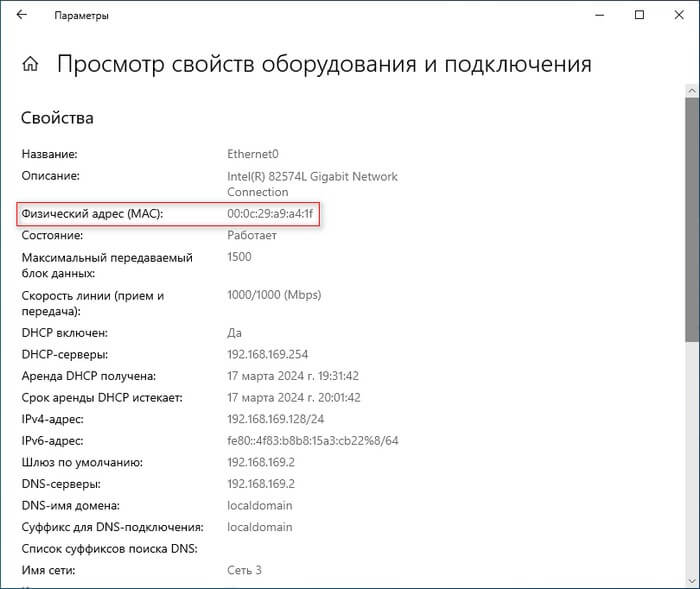Click DHCP включен value Да
The height and width of the screenshot is (589, 700).
click(x=234, y=333)
